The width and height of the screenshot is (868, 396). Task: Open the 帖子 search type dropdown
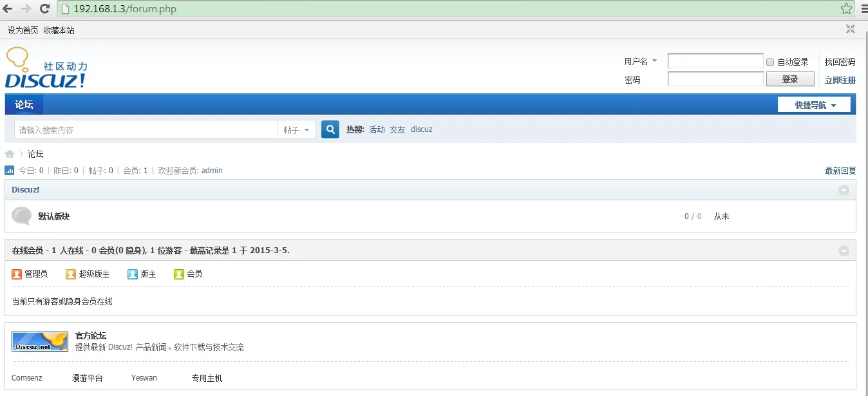click(x=297, y=129)
